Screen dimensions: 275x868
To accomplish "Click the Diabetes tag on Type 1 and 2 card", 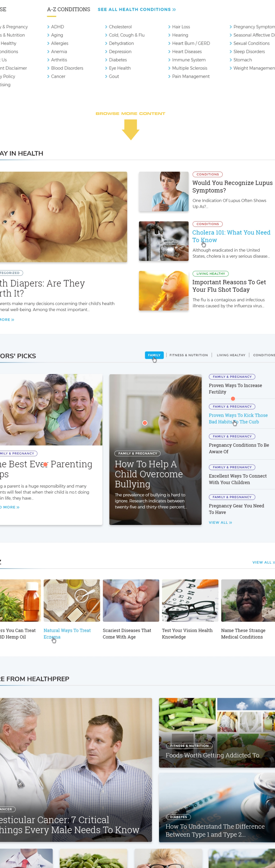I will (x=179, y=817).
